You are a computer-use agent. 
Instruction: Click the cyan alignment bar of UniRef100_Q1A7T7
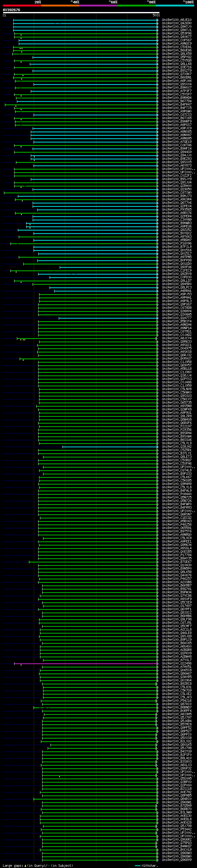click(x=108, y=318)
